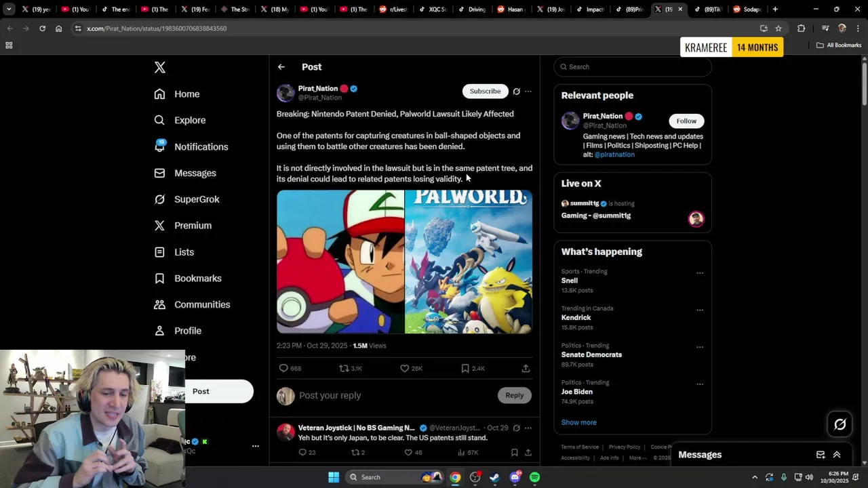Open Steam from taskbar
Viewport: 868px width, 488px height.
click(494, 477)
